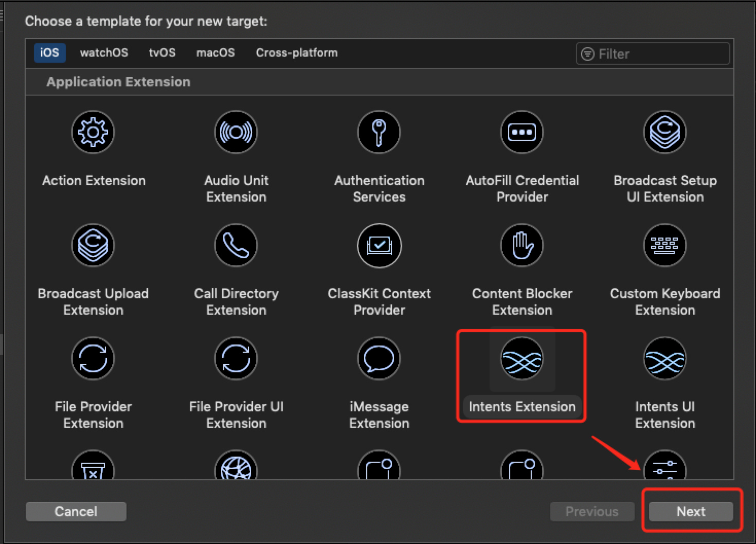756x544 pixels.
Task: Click the Broadcast Upload Extension label
Action: pos(93,302)
